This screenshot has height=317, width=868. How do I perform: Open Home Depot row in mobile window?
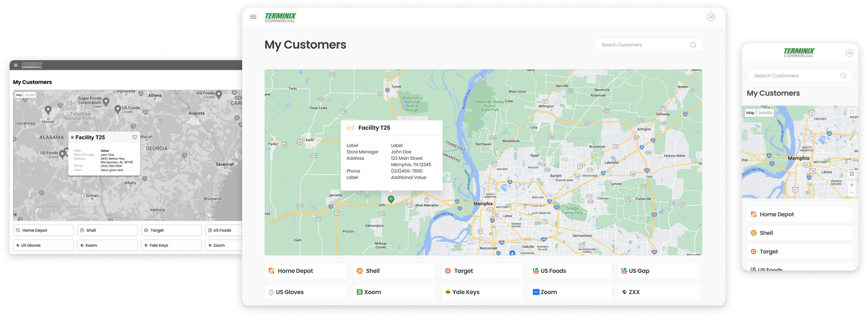(800, 215)
